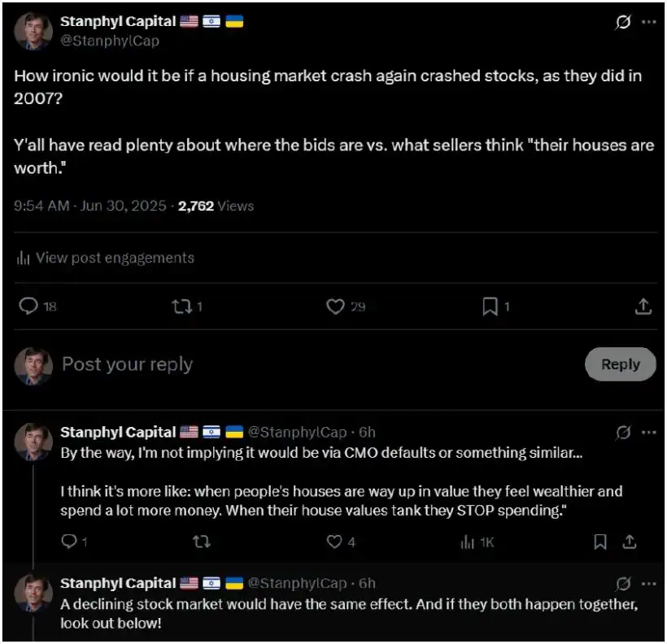Viewport: 667px width, 644px height.
Task: Bookmark the CMO defaults reply
Action: [600, 542]
